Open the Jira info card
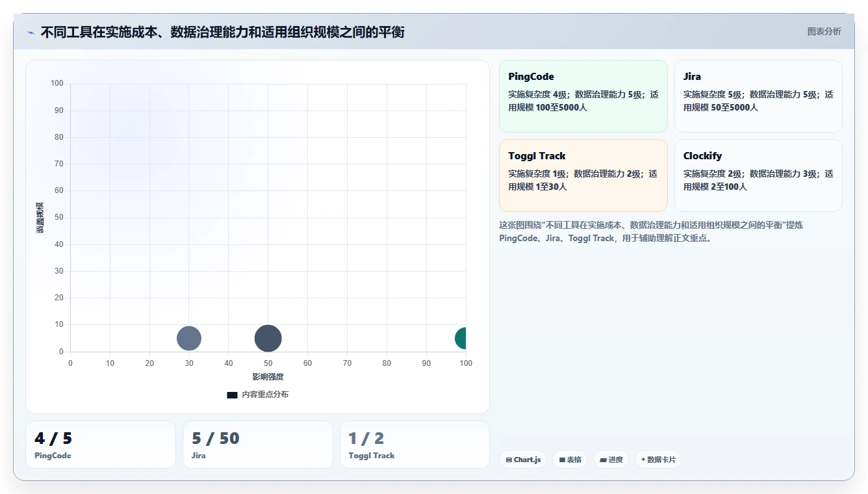 pyautogui.click(x=758, y=96)
